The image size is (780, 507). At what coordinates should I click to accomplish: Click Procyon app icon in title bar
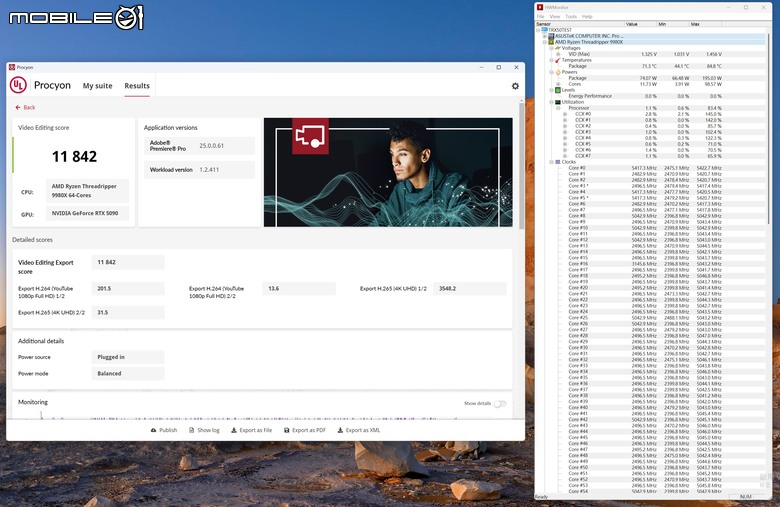pyautogui.click(x=12, y=67)
